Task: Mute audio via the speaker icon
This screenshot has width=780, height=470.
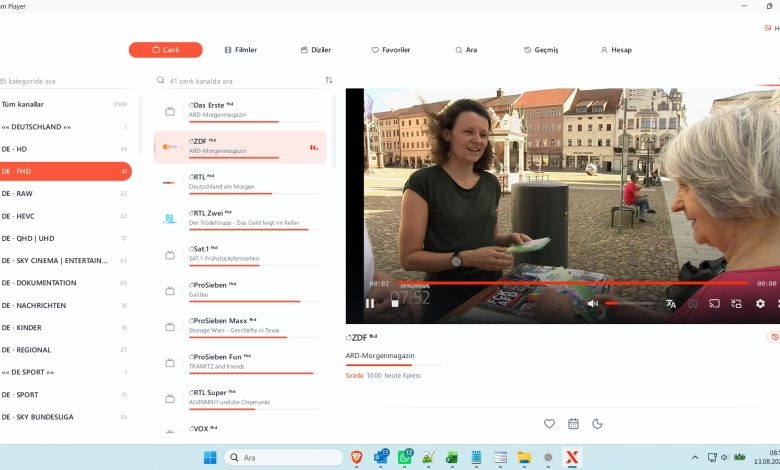Action: click(592, 303)
